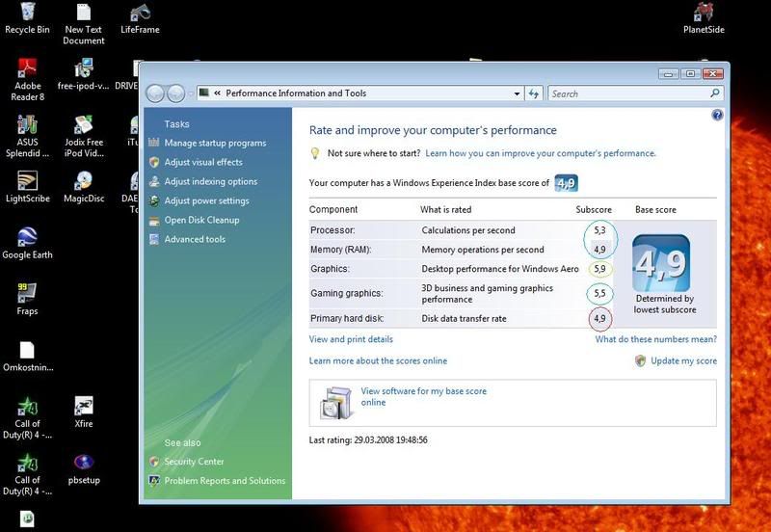Launch the LifeFrame desktop shortcut

tap(140, 18)
